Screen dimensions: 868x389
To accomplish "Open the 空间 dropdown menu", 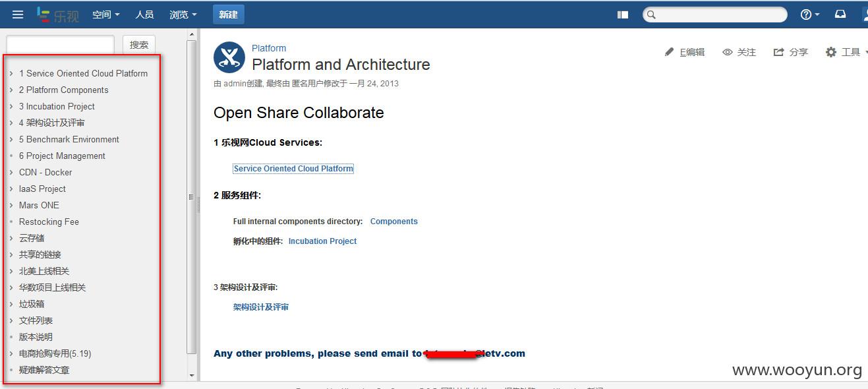I will (x=106, y=15).
